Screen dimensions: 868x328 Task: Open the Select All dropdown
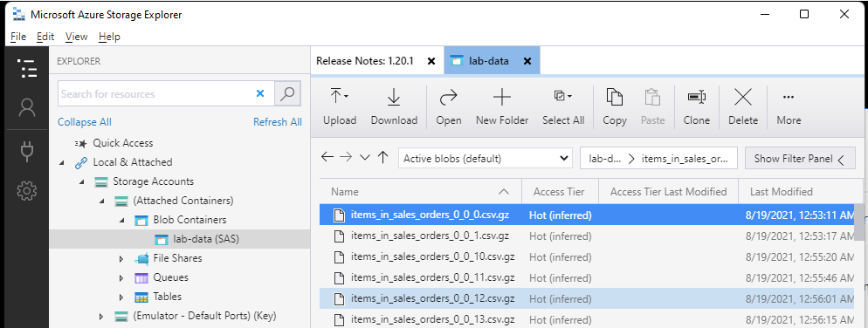(x=563, y=106)
